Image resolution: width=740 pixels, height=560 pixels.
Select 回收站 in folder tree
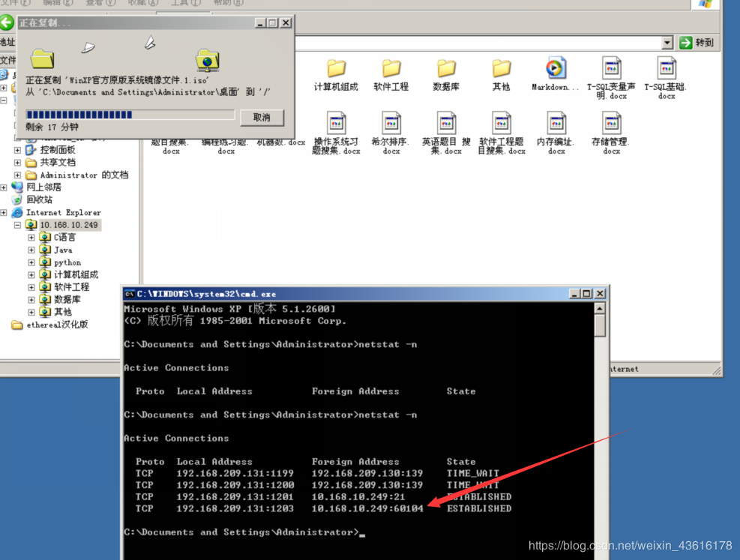(39, 199)
